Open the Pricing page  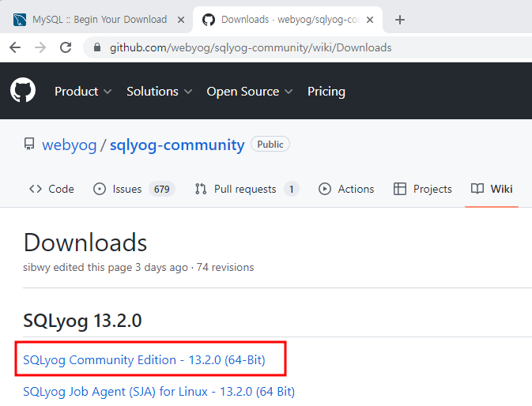tap(326, 92)
